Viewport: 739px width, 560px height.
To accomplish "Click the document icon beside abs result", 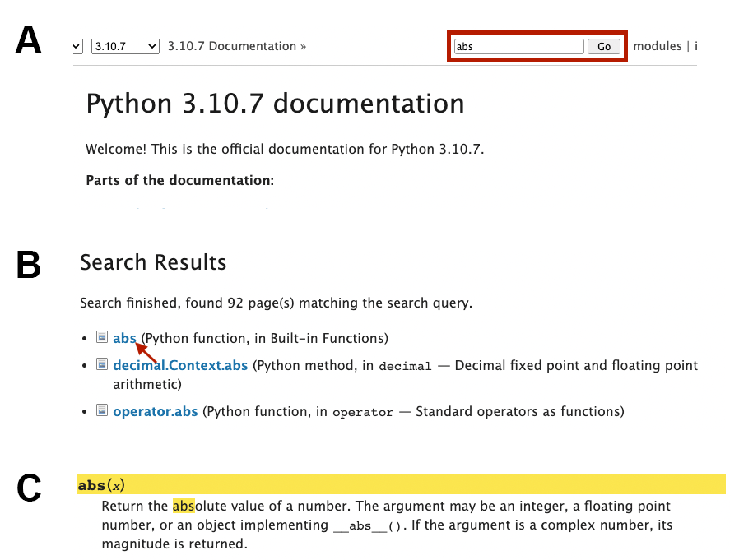I will (x=102, y=337).
